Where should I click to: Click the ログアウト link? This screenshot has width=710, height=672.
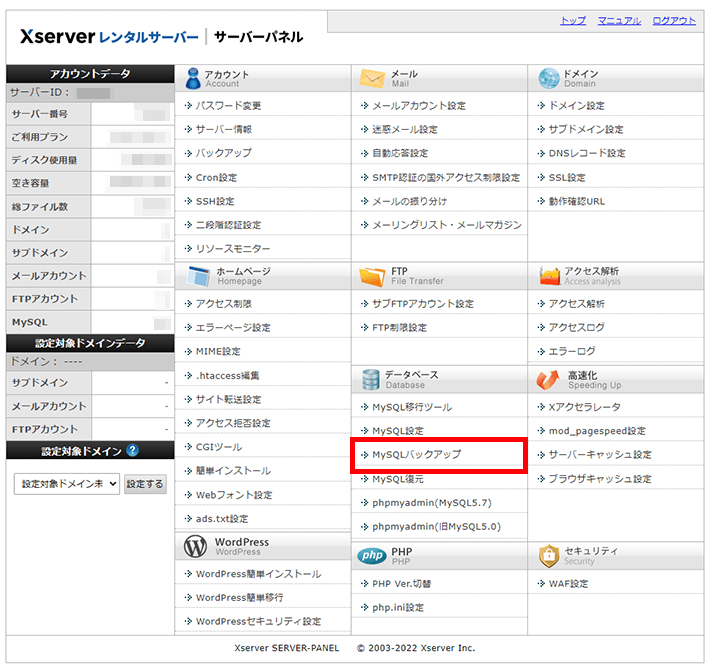coord(674,21)
